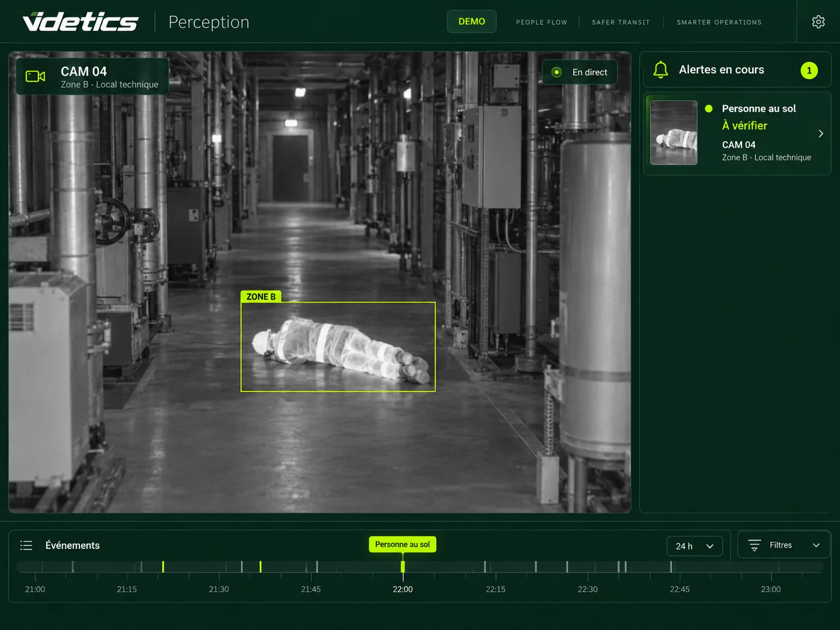Image resolution: width=840 pixels, height=630 pixels.
Task: Open settings via the gear icon
Action: tap(818, 22)
